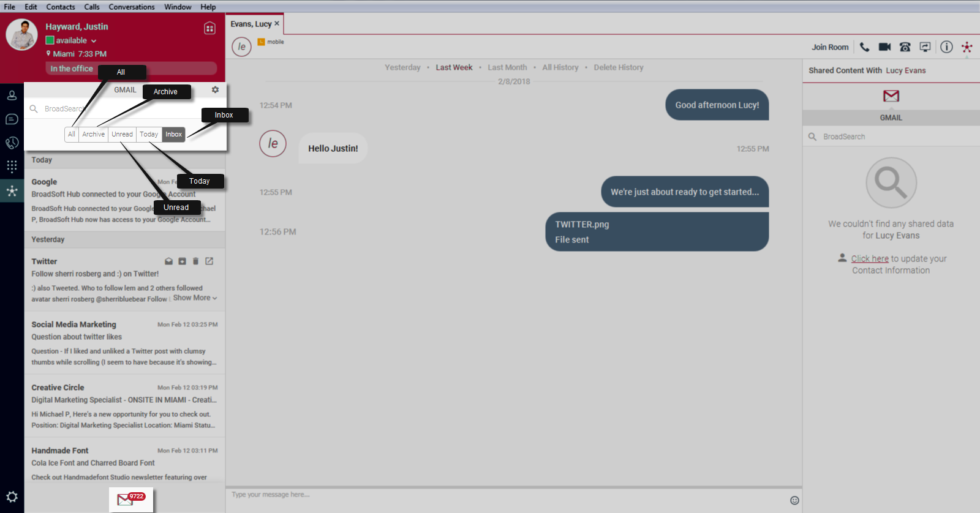Open the Google BroadSoft Hub email
Image resolution: width=980 pixels, height=513 pixels.
click(x=124, y=200)
